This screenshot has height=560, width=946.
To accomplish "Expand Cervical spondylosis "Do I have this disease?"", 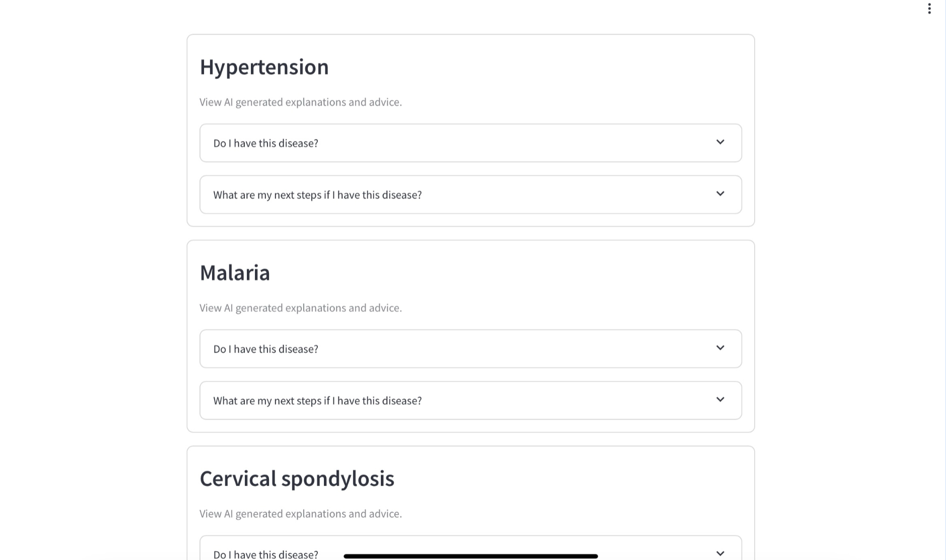I will coord(265,554).
